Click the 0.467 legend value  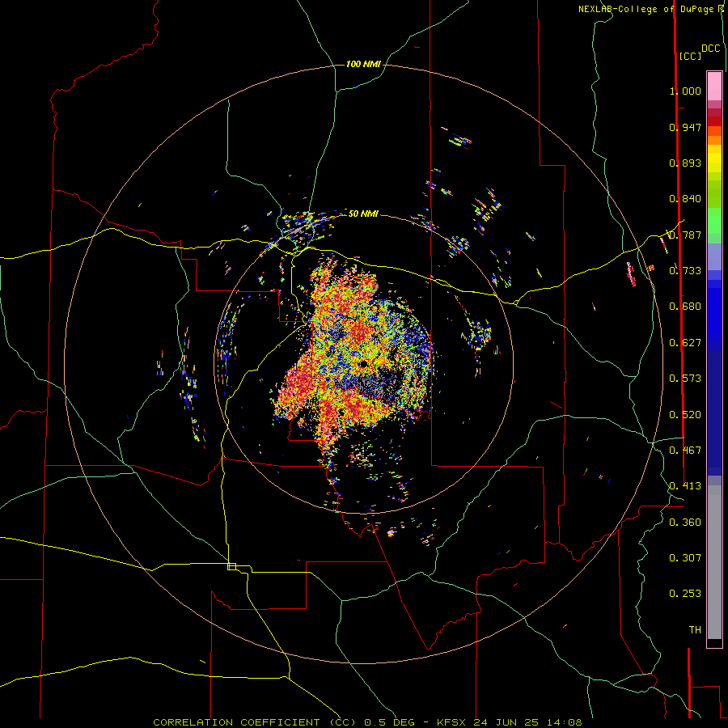coord(685,451)
